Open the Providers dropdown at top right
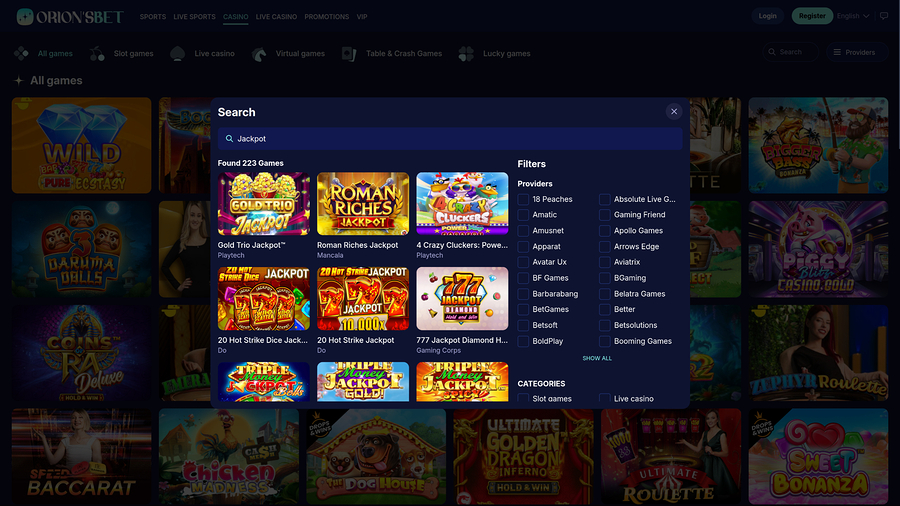The width and height of the screenshot is (900, 506). (857, 52)
